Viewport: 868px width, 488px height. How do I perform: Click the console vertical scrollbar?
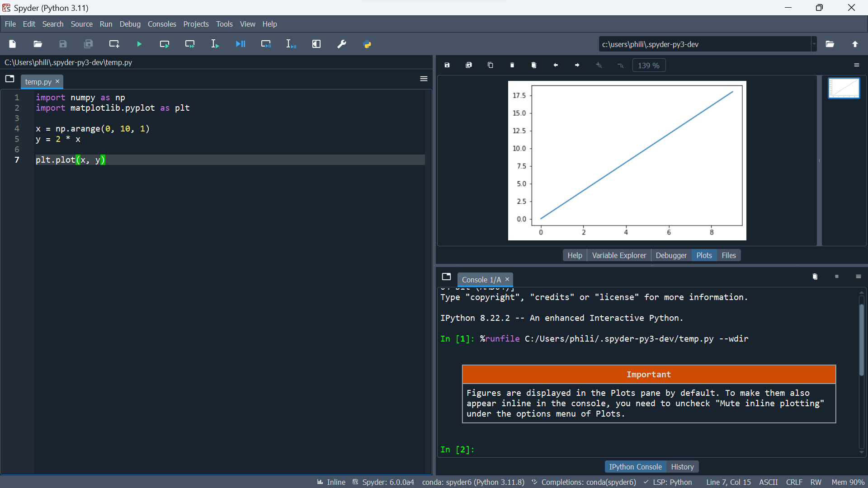click(862, 339)
